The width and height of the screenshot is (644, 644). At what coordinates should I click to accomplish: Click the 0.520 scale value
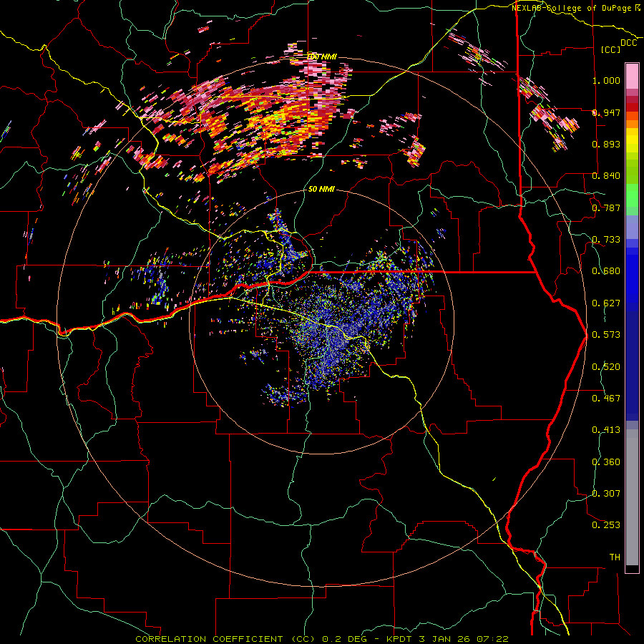tap(606, 367)
